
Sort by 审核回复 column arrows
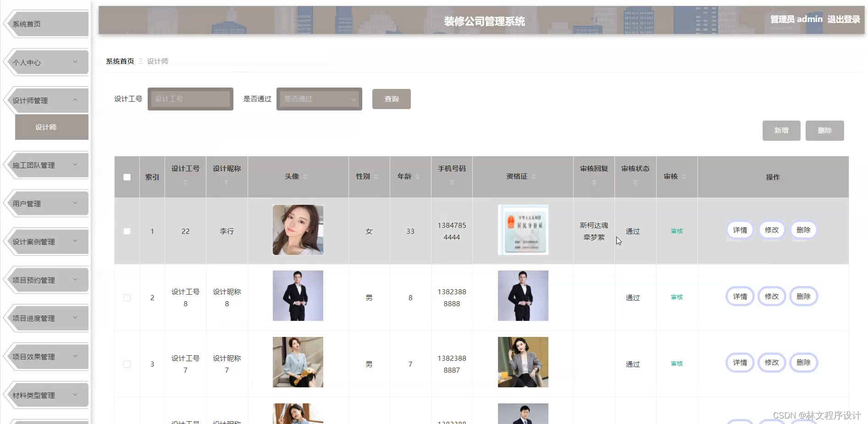click(594, 182)
